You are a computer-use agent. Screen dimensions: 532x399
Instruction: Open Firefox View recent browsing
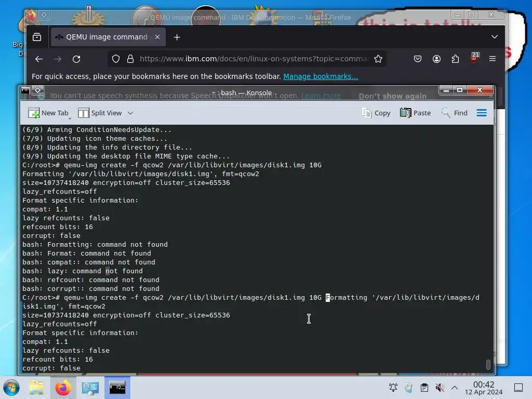click(x=37, y=37)
